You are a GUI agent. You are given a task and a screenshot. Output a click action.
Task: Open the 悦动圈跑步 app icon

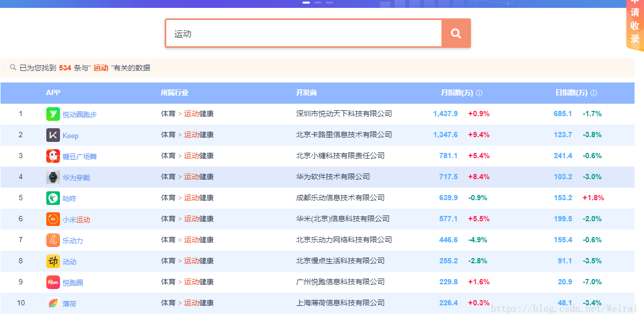tap(53, 114)
